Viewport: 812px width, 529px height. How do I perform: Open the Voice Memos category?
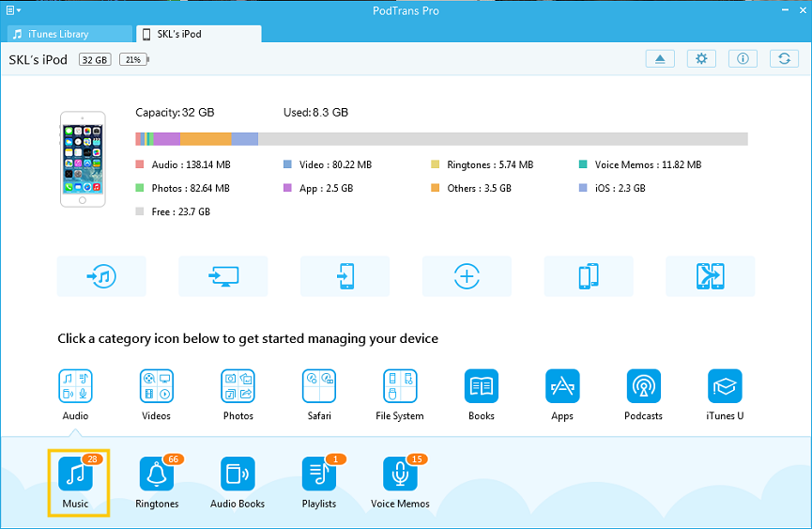click(x=400, y=475)
